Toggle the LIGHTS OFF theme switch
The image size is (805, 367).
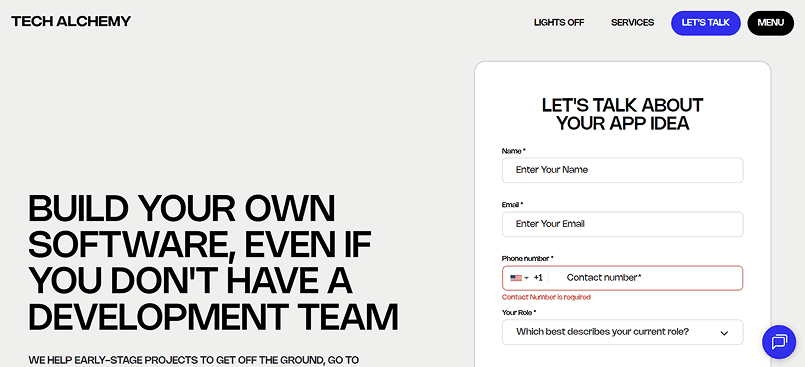[559, 23]
